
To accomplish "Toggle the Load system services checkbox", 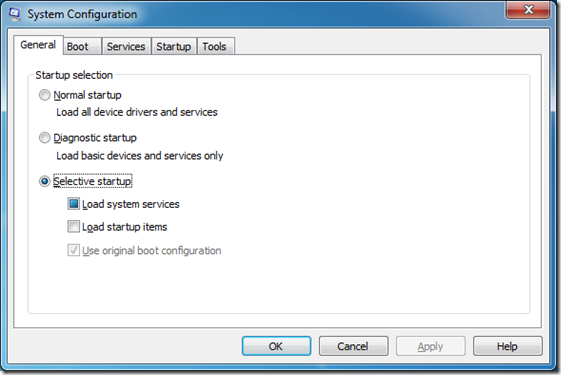I will [x=73, y=204].
